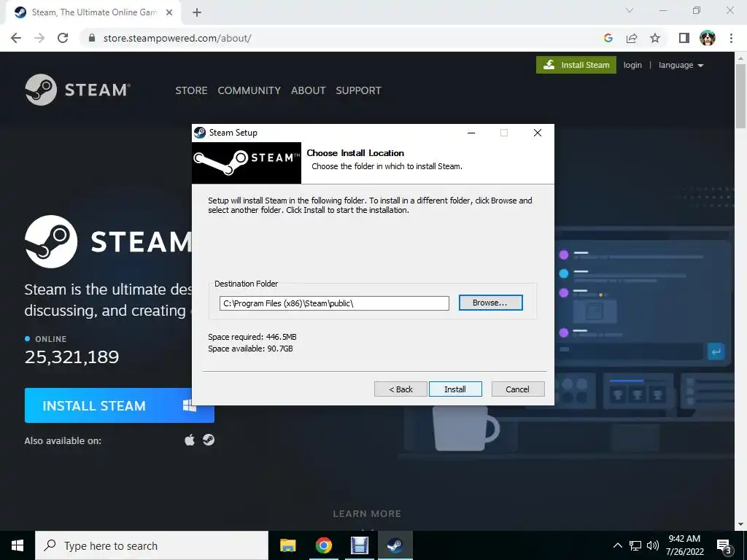The width and height of the screenshot is (747, 560).
Task: Open File Explorer from taskbar
Action: click(x=287, y=545)
